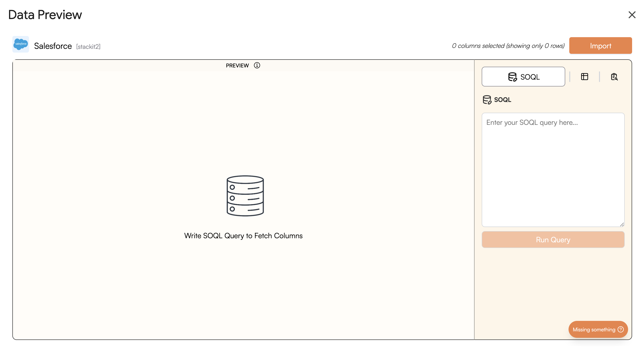
Task: Switch to the table view tab icon
Action: coord(584,76)
